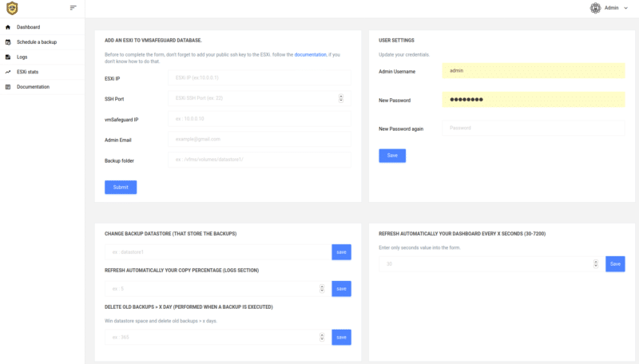Click the Dashboard home icon
639x364 pixels.
pyautogui.click(x=8, y=27)
